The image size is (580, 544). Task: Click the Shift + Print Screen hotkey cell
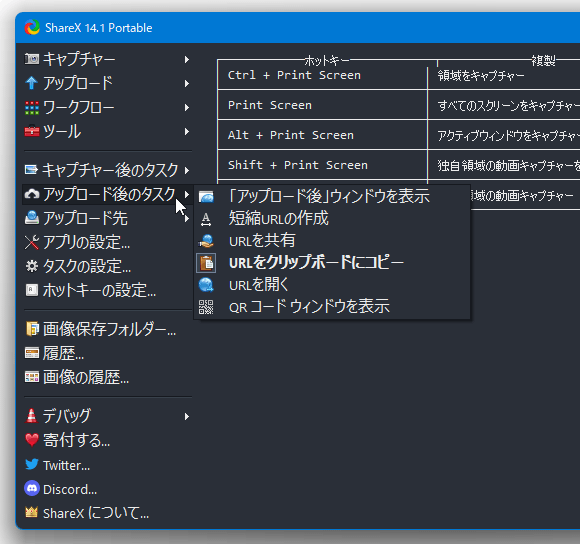pos(322,165)
